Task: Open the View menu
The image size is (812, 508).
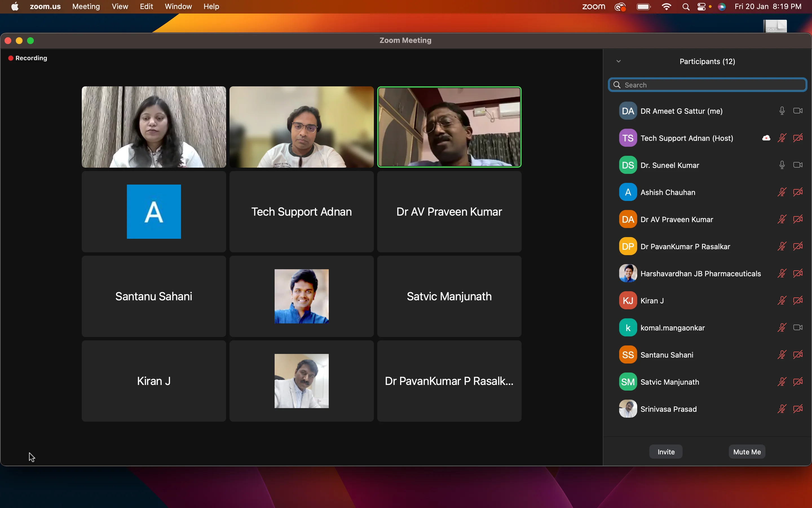Action: tap(120, 6)
